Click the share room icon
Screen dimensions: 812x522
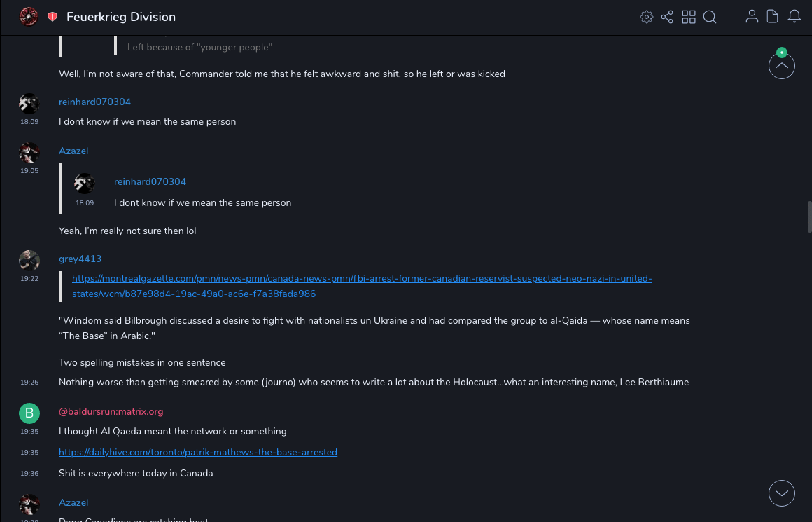[667, 17]
